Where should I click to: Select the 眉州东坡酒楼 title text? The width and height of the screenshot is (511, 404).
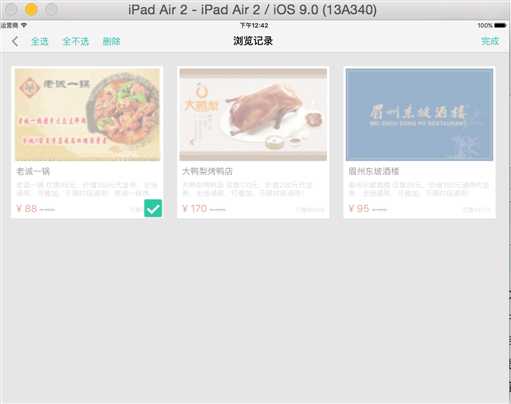coord(374,171)
